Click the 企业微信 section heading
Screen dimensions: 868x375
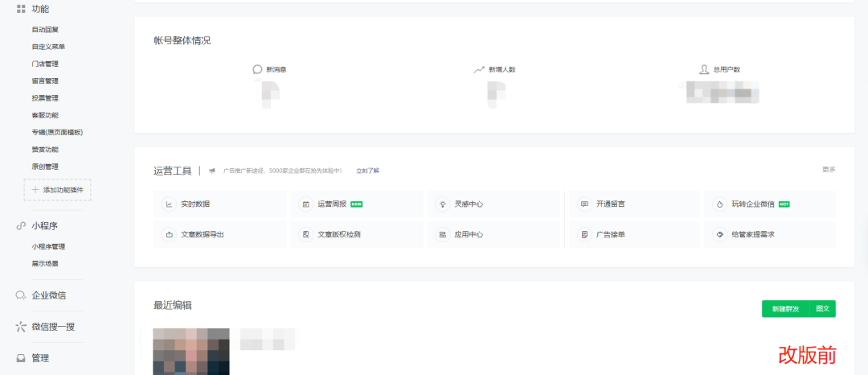(x=49, y=295)
